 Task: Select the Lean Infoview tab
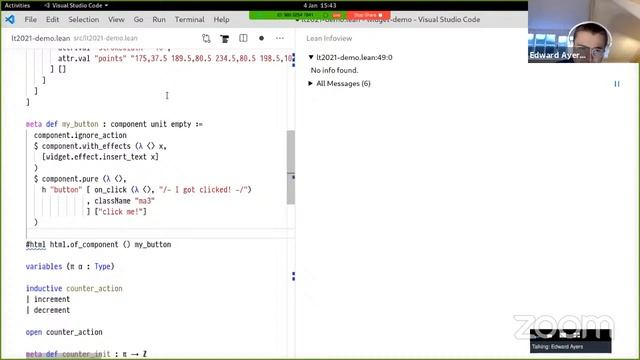[x=329, y=38]
